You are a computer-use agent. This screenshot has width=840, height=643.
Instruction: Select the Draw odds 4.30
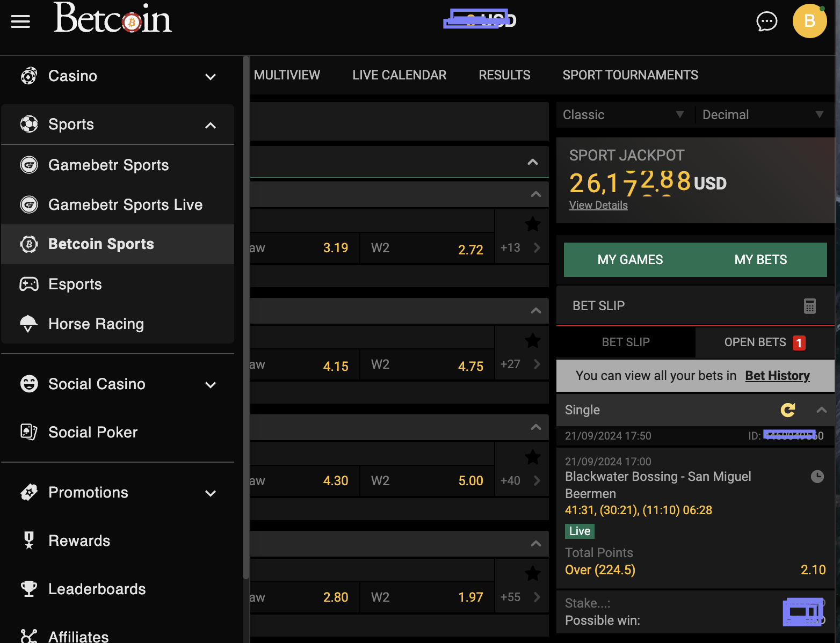point(305,481)
